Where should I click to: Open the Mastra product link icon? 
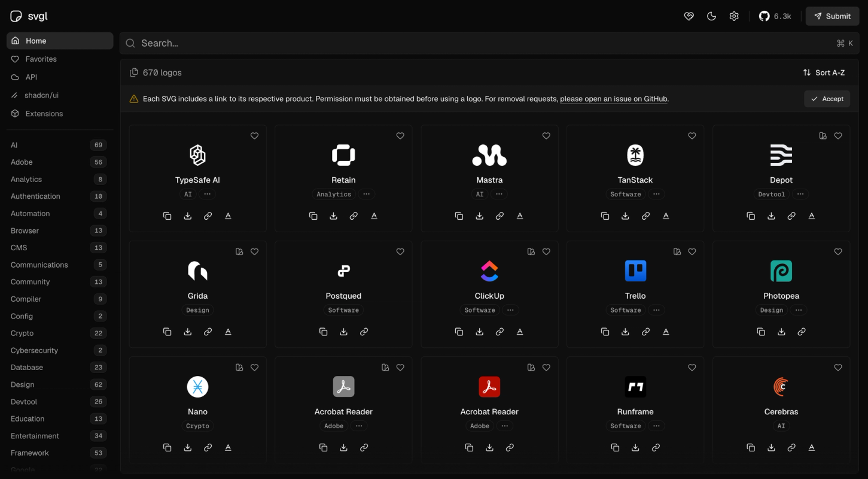tap(500, 216)
